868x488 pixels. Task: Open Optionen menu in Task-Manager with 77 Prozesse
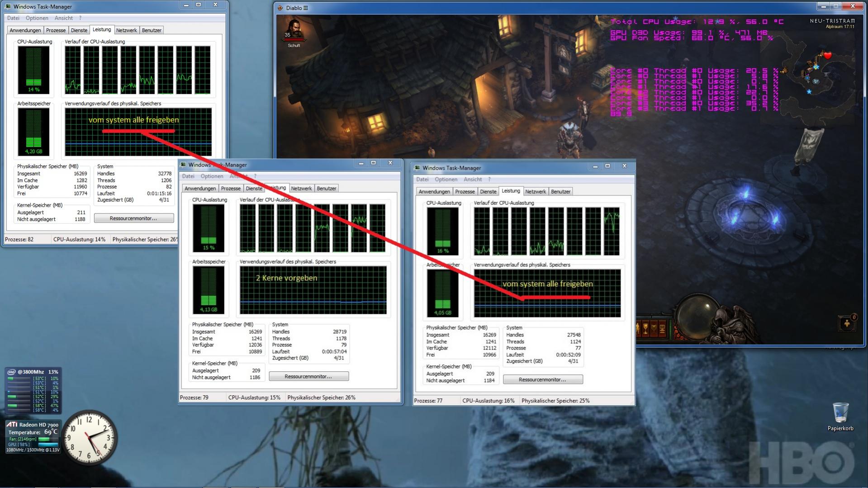click(x=446, y=180)
